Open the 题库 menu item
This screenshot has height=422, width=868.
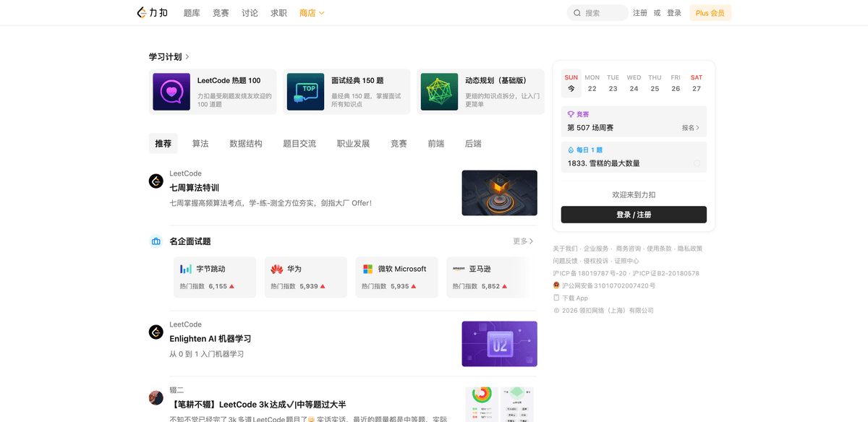coord(192,13)
